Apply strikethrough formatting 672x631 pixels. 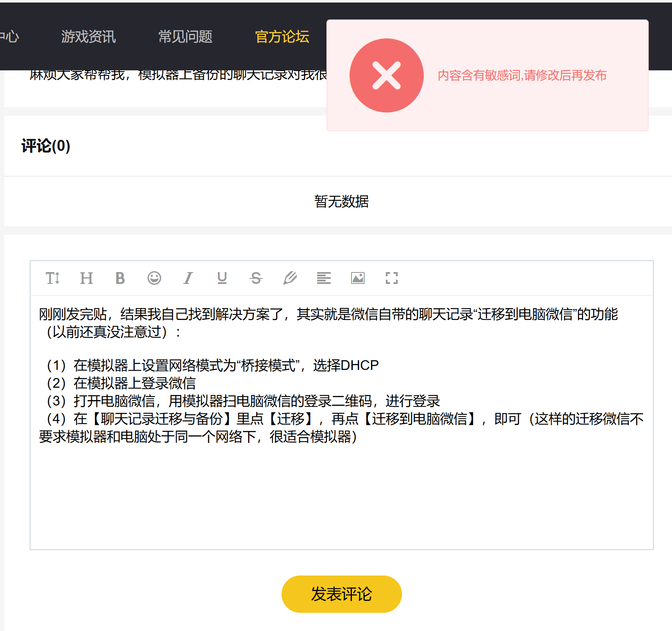[x=256, y=278]
